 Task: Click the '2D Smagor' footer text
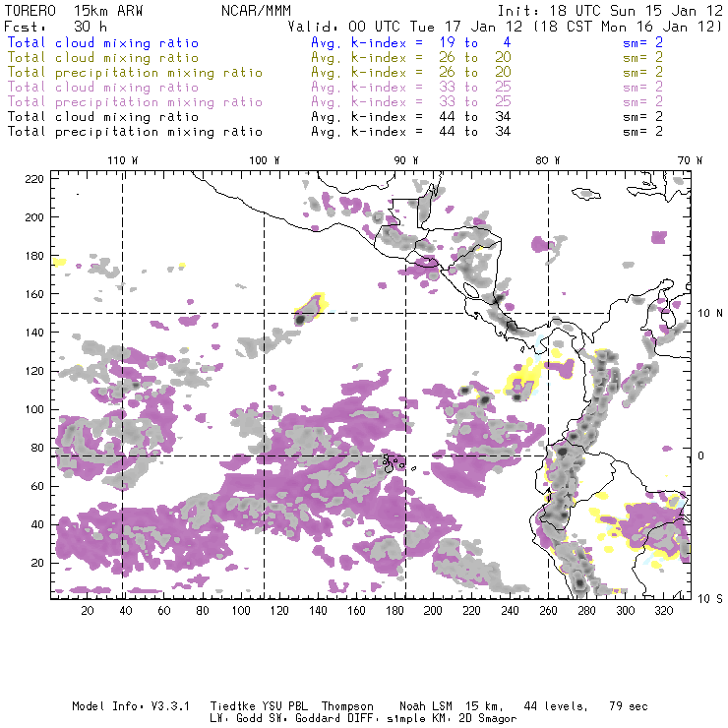pyautogui.click(x=488, y=719)
